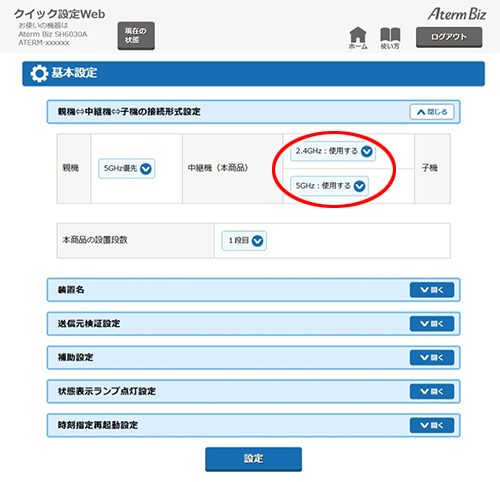Open the 現在の状態 status button
This screenshot has height=482, width=500.
pos(136,36)
